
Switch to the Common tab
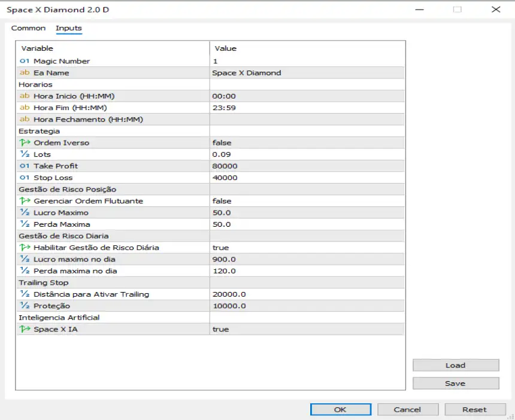28,28
